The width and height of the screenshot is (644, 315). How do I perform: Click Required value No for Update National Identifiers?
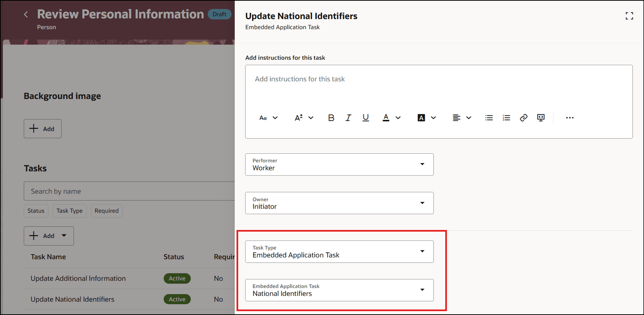click(218, 299)
